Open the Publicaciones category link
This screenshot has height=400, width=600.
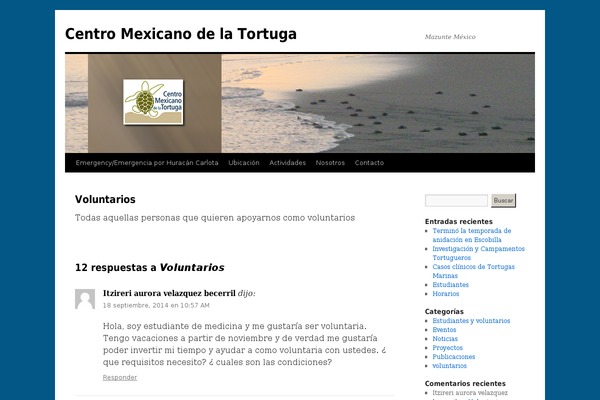click(454, 357)
